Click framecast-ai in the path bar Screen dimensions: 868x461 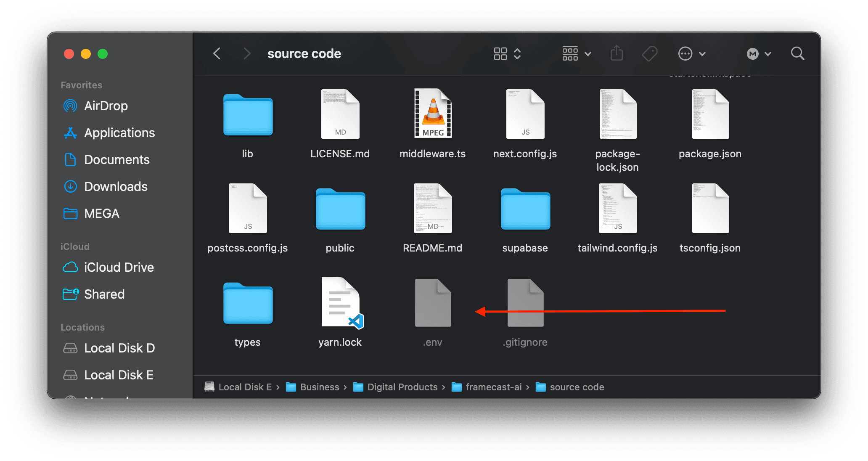pos(493,387)
